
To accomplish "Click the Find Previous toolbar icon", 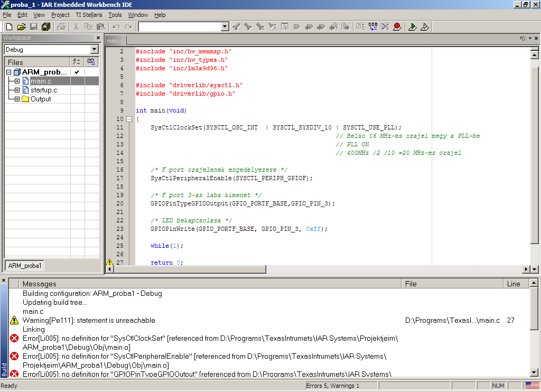I will pyautogui.click(x=237, y=26).
